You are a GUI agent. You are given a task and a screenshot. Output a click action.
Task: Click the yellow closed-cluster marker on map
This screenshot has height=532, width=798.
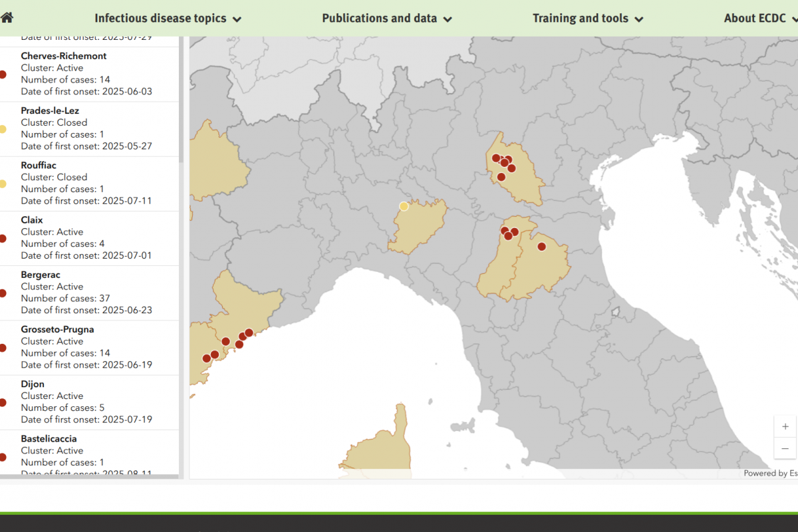coord(404,206)
